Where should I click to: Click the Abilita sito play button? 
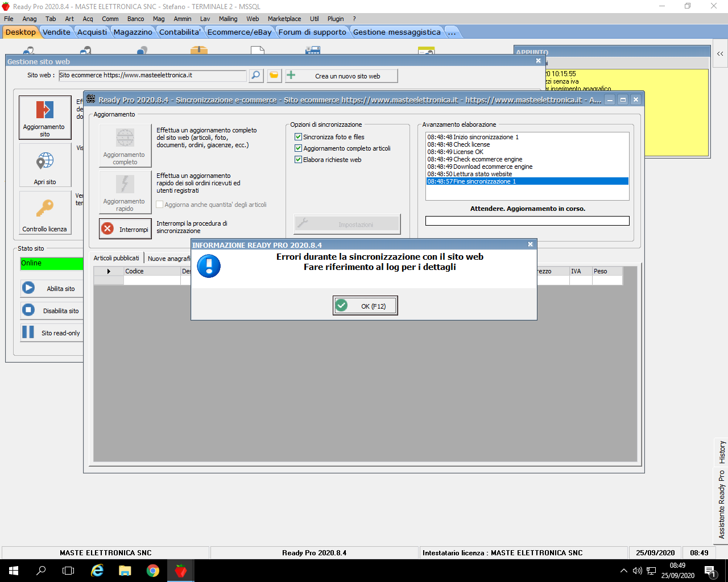coord(52,288)
